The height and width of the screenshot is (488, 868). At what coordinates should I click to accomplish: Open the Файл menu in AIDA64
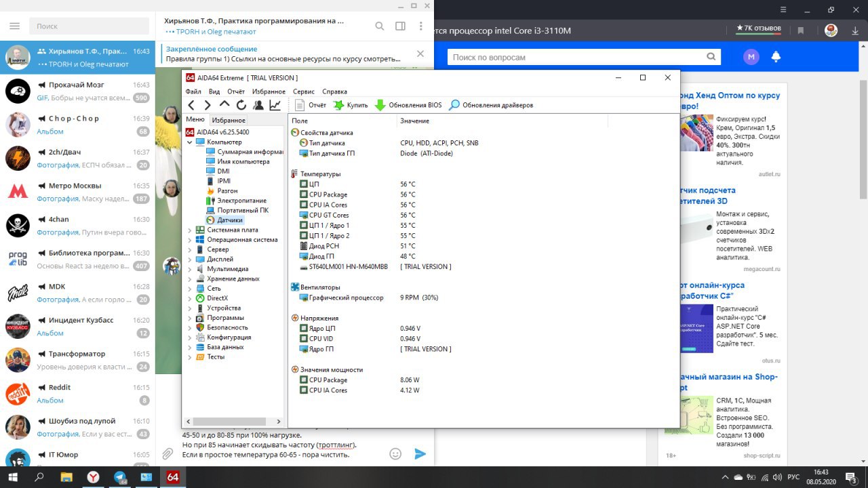click(193, 91)
